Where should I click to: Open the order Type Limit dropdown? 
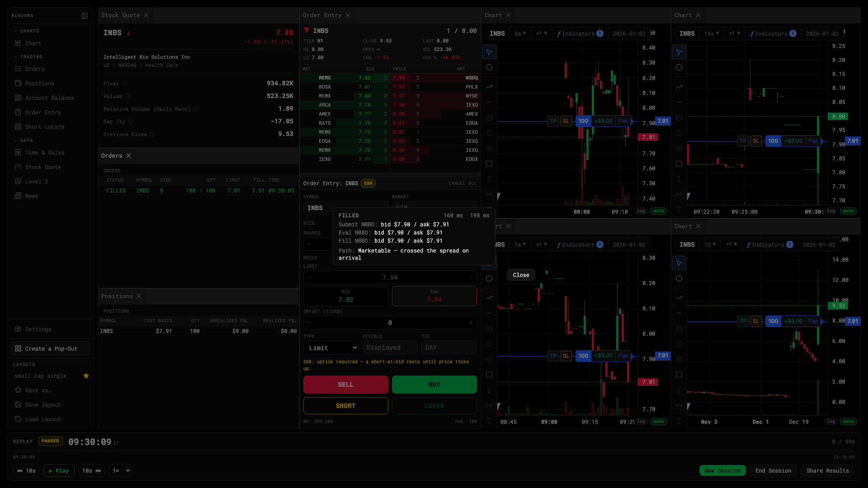(x=331, y=348)
